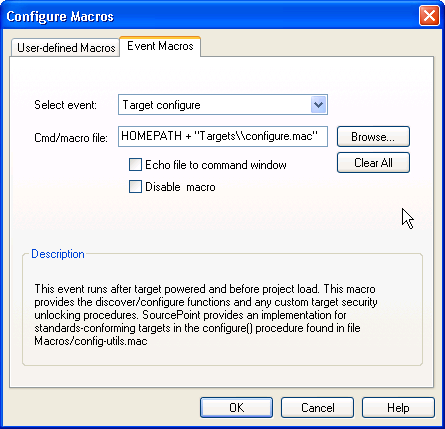Close the Configure Macros dialog with the red X

429,16
